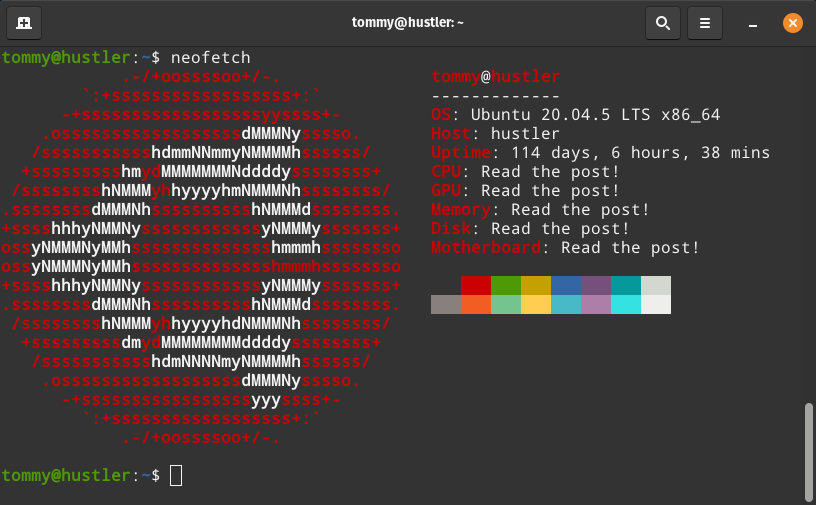Click the tommy@hustler window title
Screen dimensions: 816x505
coord(408,22)
